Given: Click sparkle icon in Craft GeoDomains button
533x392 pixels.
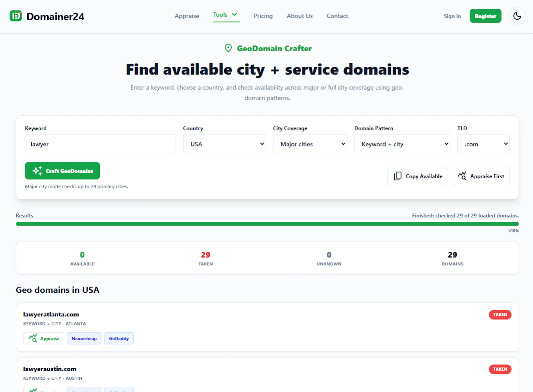Looking at the screenshot, I should [37, 171].
